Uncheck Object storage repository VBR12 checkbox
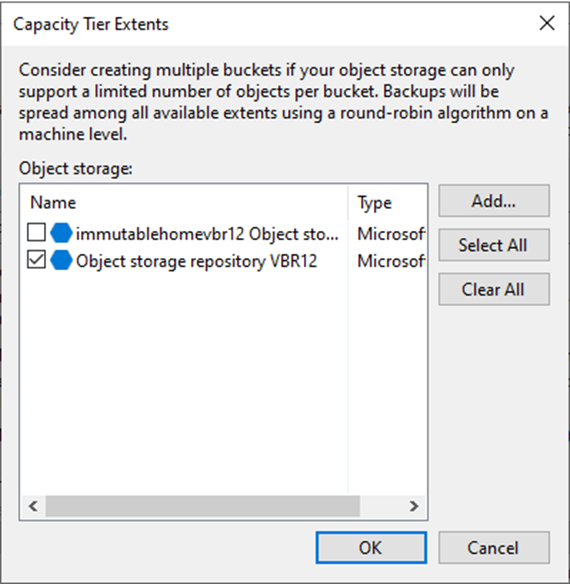Image resolution: width=570 pixels, height=584 pixels. (37, 260)
